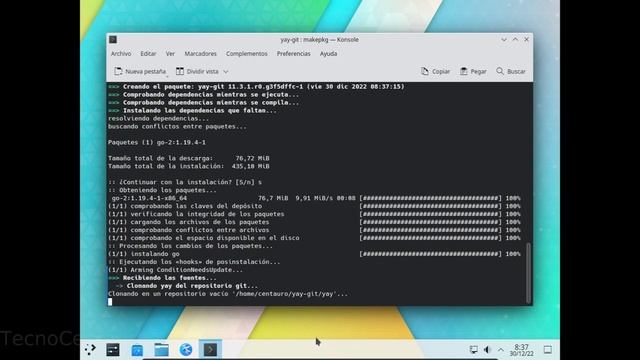Click the network display tray icon
Image resolution: width=640 pixels, height=360 pixels.
pyautogui.click(x=473, y=350)
